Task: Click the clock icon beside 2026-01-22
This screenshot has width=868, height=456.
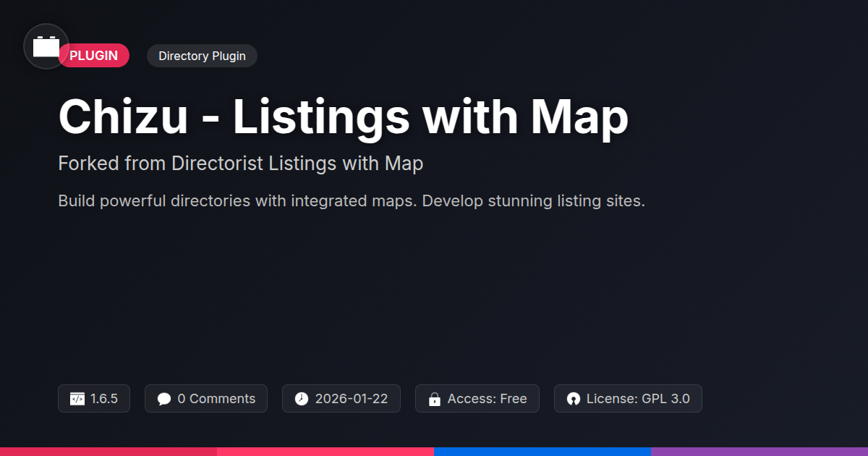Action: pyautogui.click(x=302, y=399)
